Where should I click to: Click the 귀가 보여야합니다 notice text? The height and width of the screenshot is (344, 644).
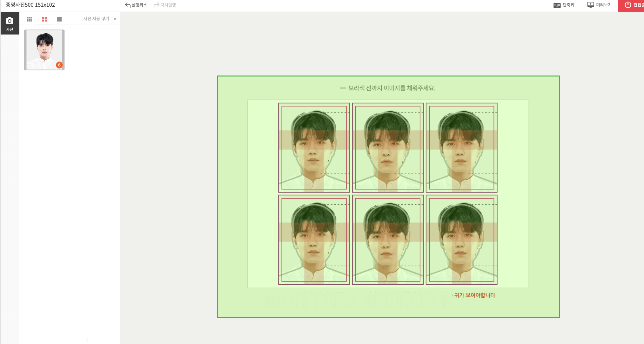pyautogui.click(x=475, y=295)
